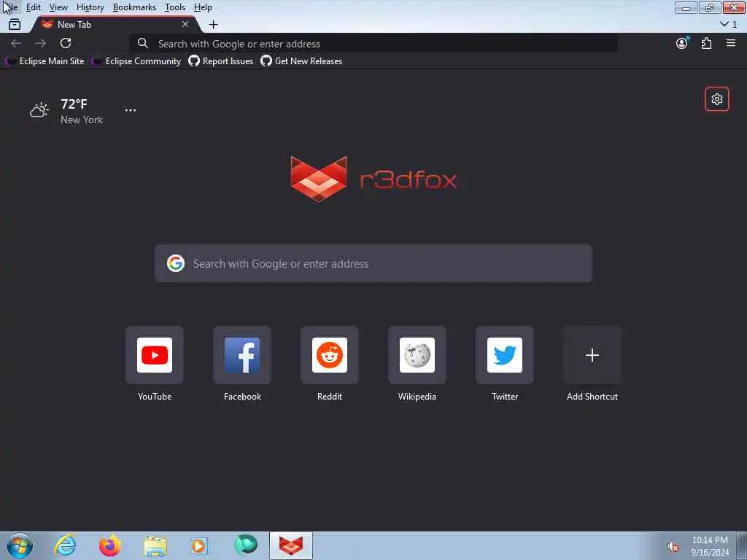The width and height of the screenshot is (747, 560).
Task: Click the address bar search field
Action: pyautogui.click(x=374, y=44)
